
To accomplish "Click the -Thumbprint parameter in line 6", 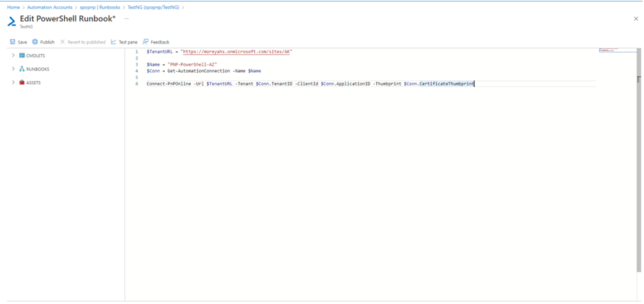I will point(387,83).
